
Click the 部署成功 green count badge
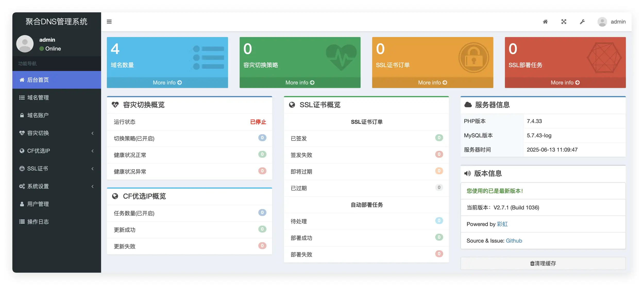(439, 237)
